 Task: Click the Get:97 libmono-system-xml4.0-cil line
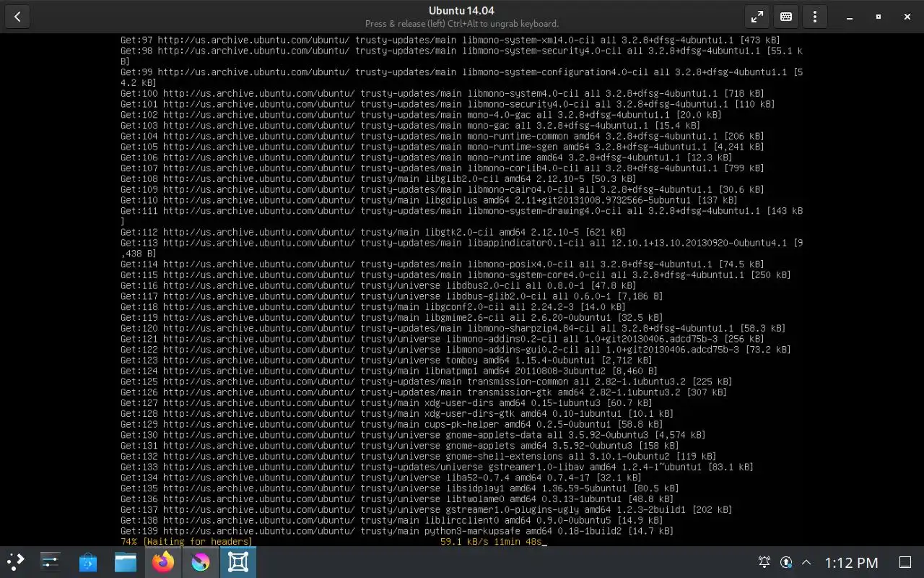[x=450, y=40]
